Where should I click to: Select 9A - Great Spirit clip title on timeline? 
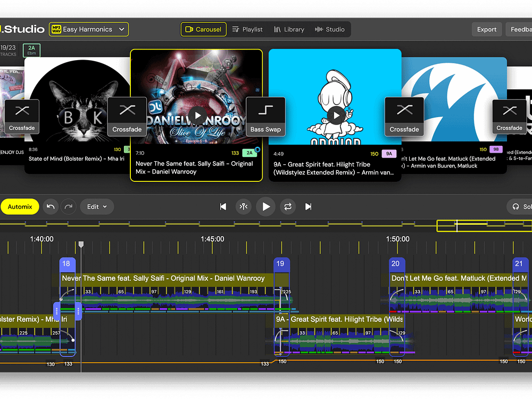[x=339, y=320]
